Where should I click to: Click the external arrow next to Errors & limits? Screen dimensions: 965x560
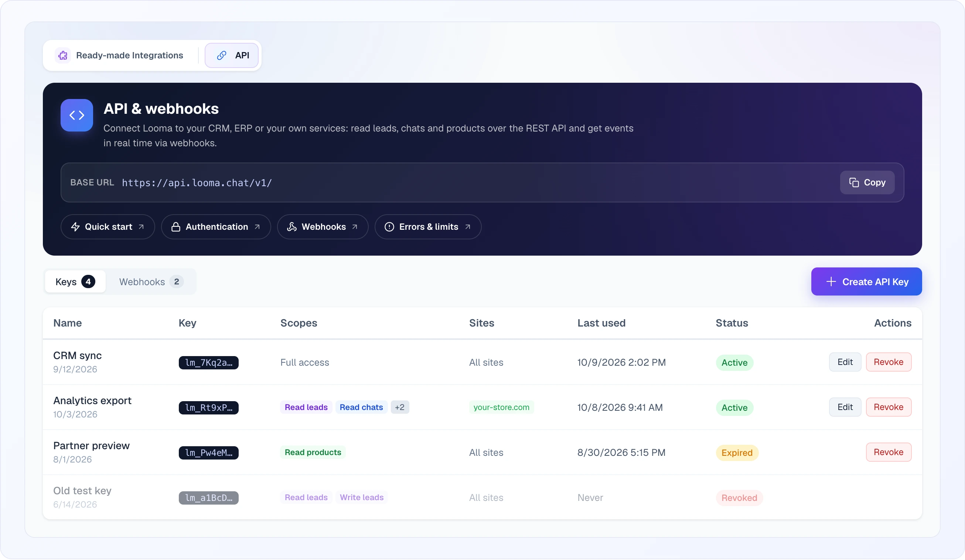click(468, 227)
